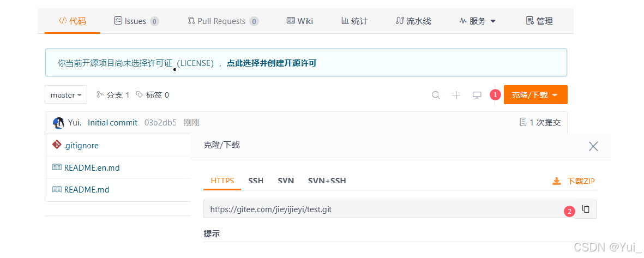Screen dimensions: 644x258
Task: Click the clone URL input field
Action: coord(389,209)
